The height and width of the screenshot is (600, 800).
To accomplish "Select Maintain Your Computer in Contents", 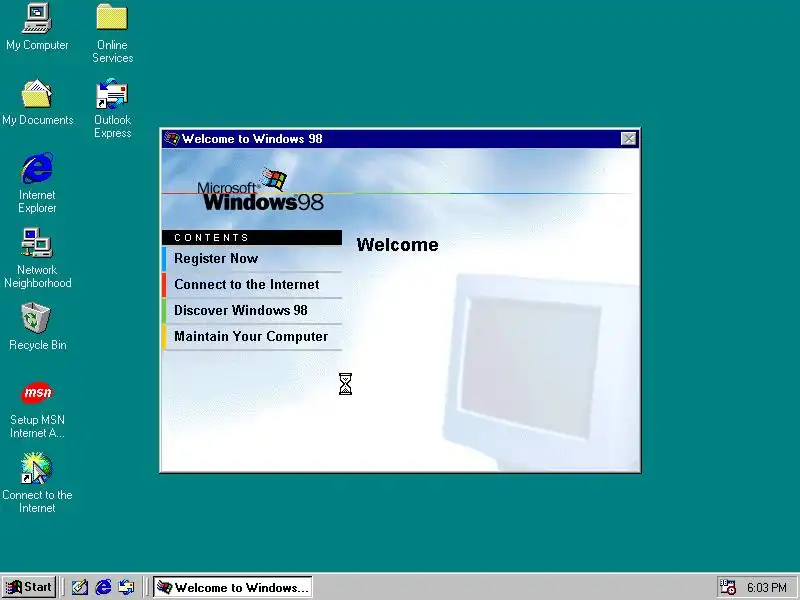I will click(x=252, y=337).
